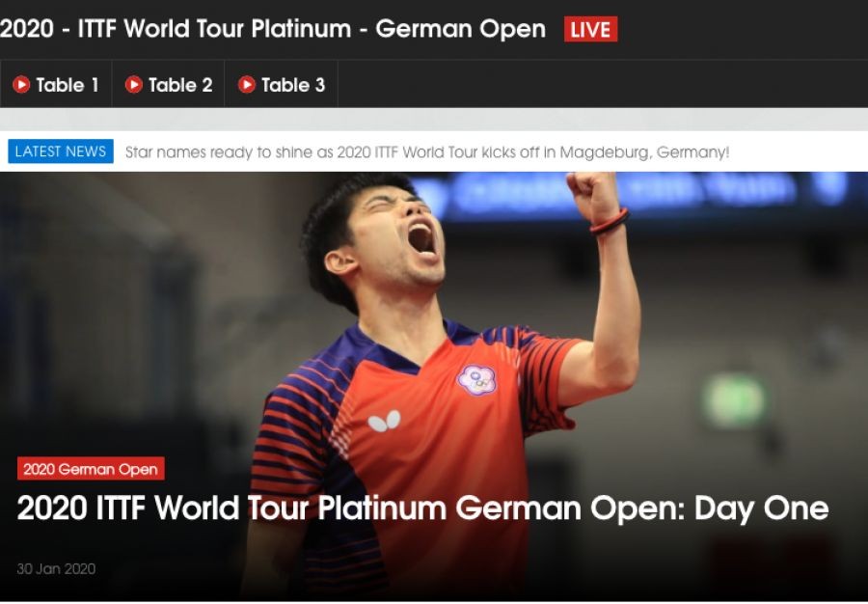
Task: Click the plum blossom emblem on the jersey
Action: [x=476, y=380]
